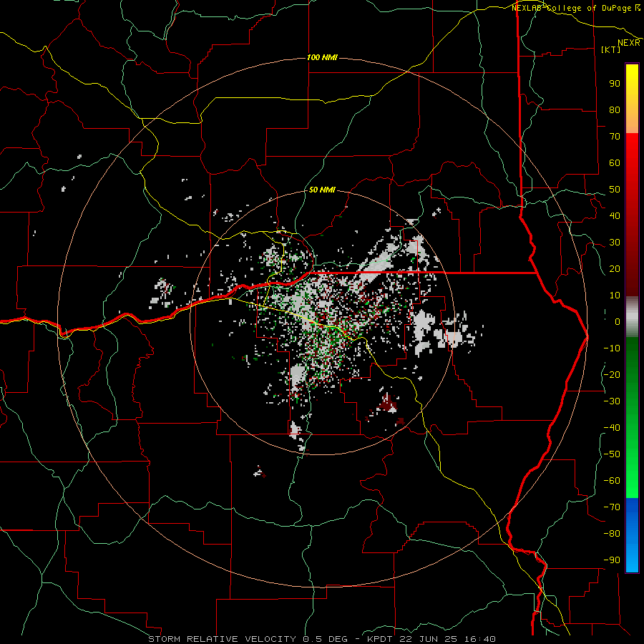Click the -40 value on velocity scale
The height and width of the screenshot is (644, 644).
point(612,428)
